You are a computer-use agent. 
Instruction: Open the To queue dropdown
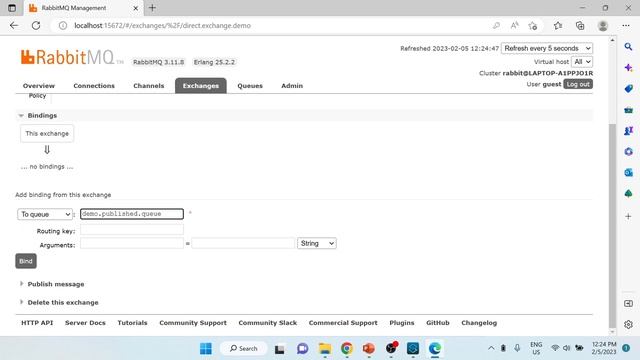[x=45, y=214]
